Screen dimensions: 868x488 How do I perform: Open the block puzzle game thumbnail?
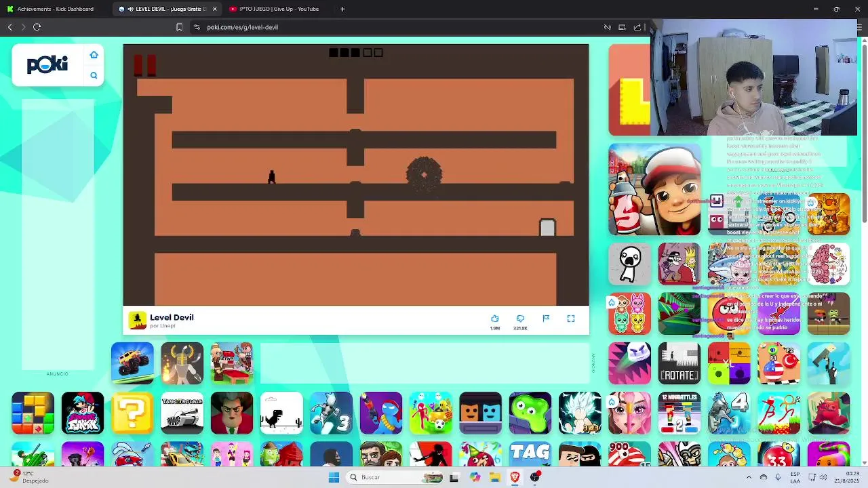[33, 413]
